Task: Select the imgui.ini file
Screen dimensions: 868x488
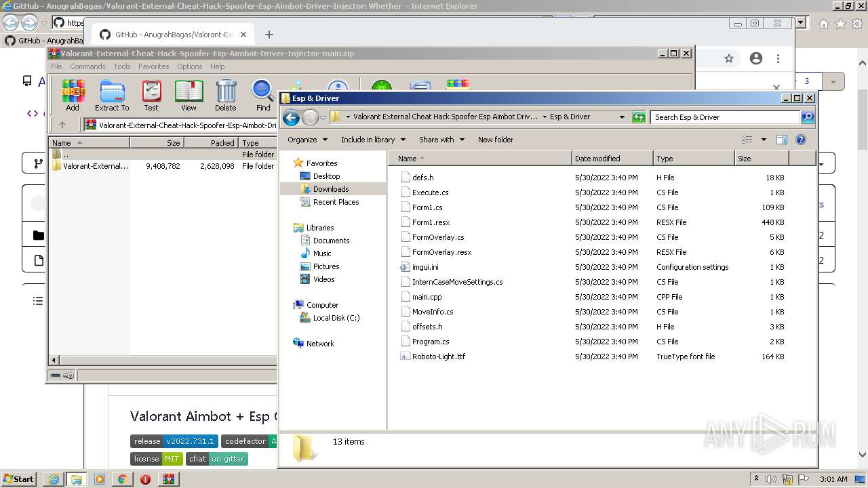Action: (x=425, y=267)
